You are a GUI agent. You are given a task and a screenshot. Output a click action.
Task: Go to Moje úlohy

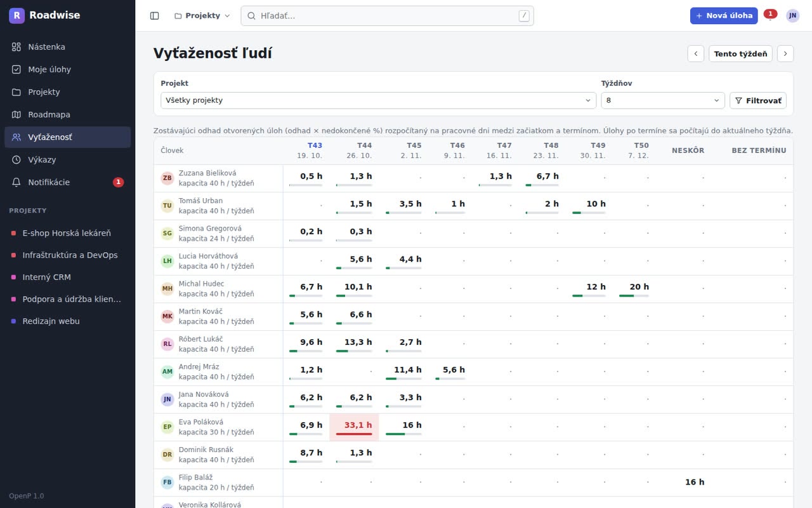click(67, 69)
